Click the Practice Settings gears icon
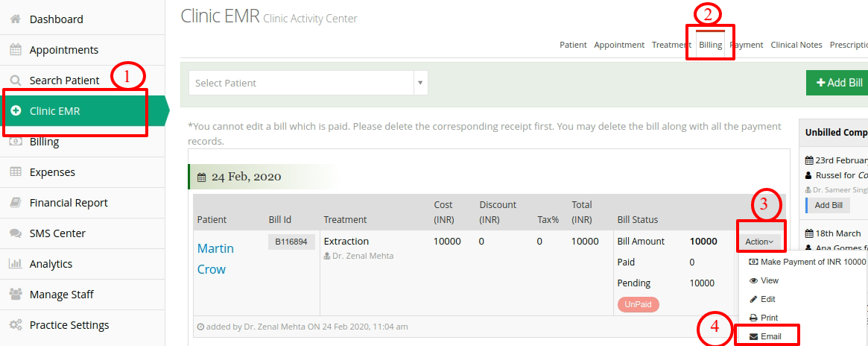The image size is (868, 346). [x=16, y=325]
